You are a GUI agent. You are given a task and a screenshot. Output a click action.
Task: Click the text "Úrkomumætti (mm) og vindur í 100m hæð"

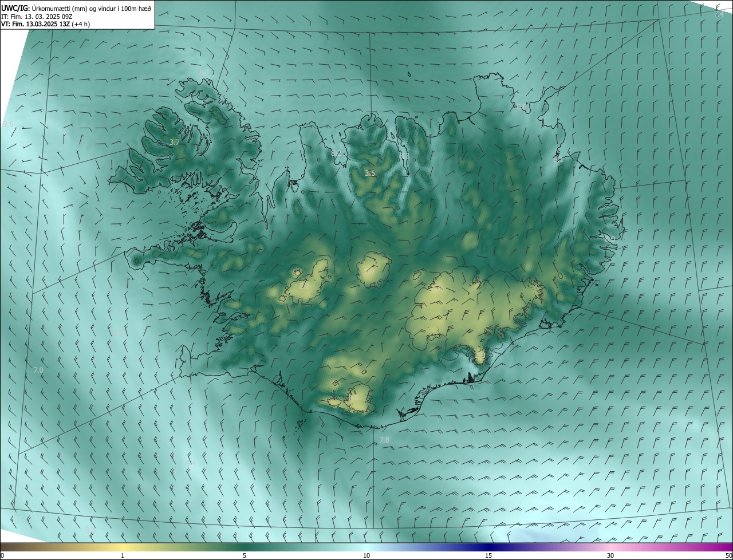pos(92,8)
